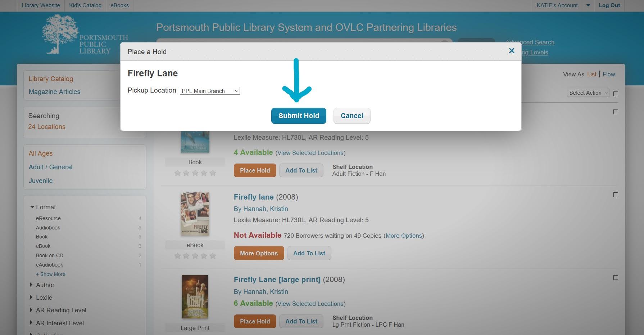Go to the eBooks tab
The height and width of the screenshot is (335, 644).
point(119,5)
